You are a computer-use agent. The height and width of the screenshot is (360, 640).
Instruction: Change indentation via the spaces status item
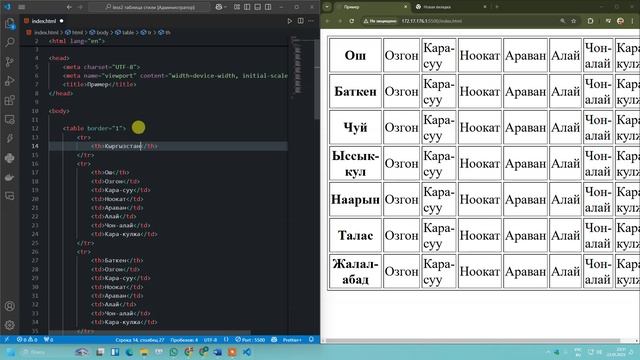[184, 340]
